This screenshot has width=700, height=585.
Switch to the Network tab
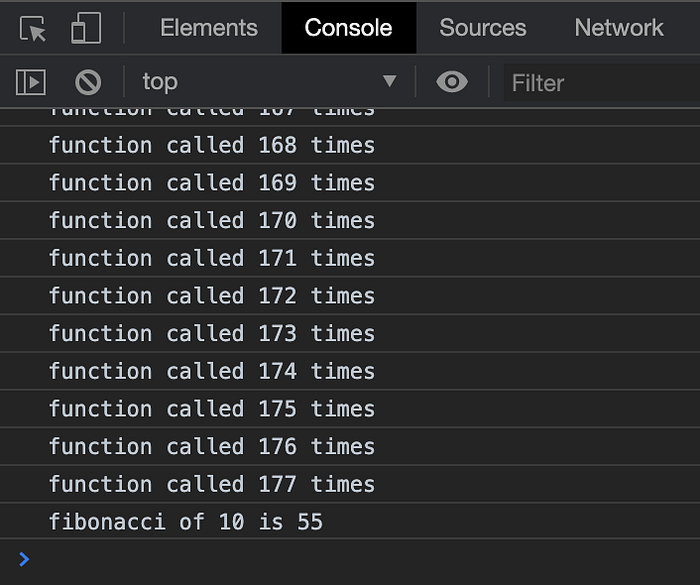(x=619, y=28)
